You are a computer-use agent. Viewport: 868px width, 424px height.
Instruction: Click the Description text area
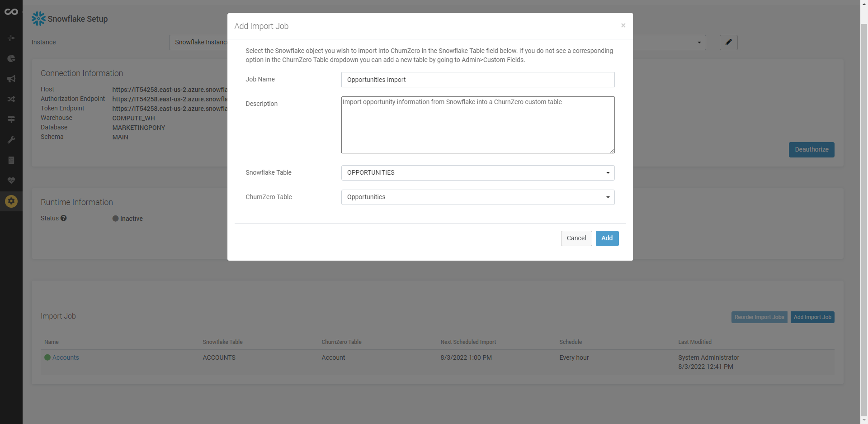[x=477, y=125]
